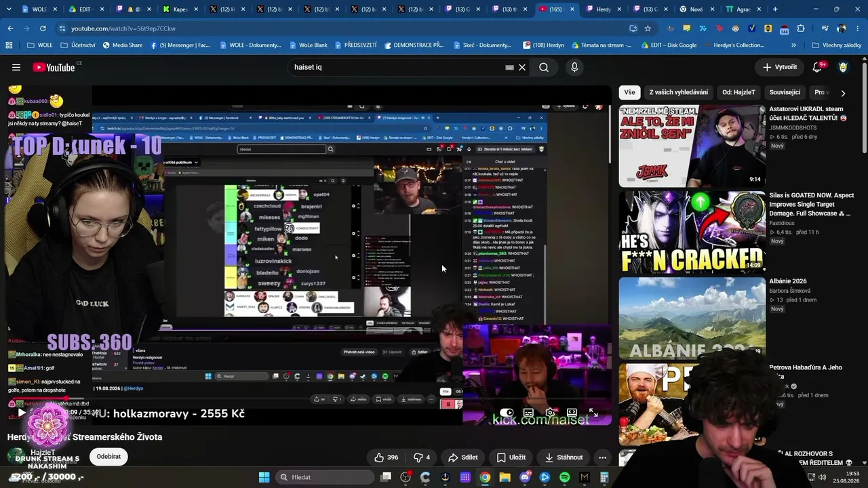Switch to the Herdyn browser tab

tap(603, 9)
